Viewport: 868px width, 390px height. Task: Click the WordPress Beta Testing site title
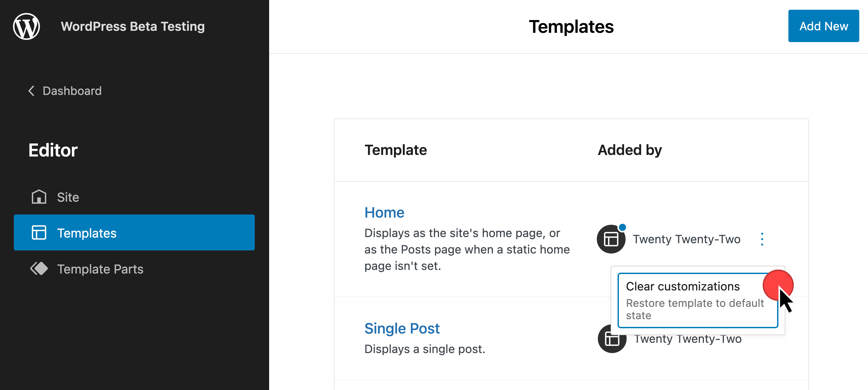click(x=133, y=27)
